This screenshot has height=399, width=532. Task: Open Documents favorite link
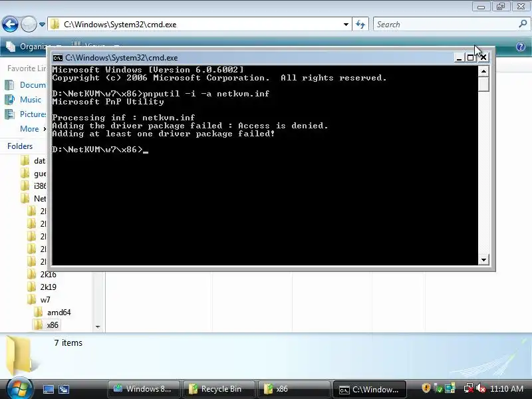pos(25,85)
